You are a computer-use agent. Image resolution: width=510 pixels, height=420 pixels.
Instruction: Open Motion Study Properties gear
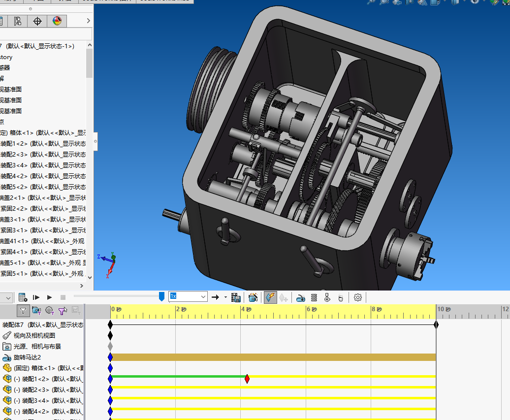(x=358, y=297)
